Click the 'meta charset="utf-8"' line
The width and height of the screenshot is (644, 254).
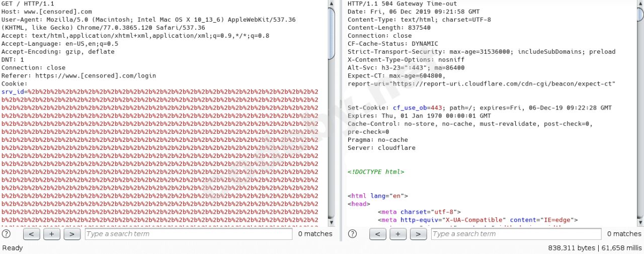(x=420, y=213)
